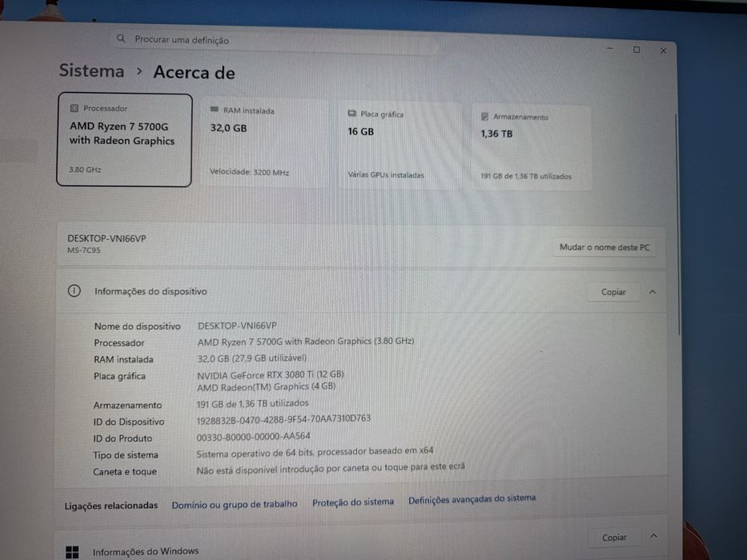Select 'NVIDIA GeForce RTX 3080 Ti (12 GB)' text
The image size is (747, 560).
tap(271, 374)
